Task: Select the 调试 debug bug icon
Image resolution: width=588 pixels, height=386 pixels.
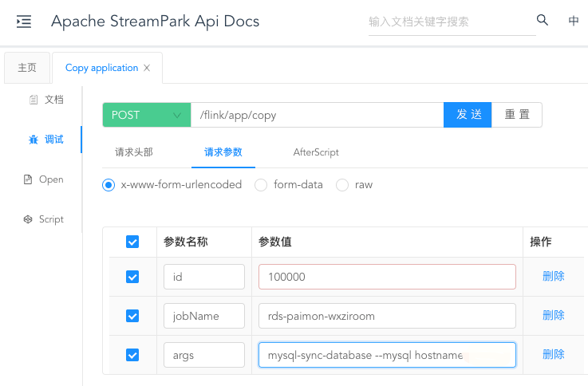Action: pos(34,140)
